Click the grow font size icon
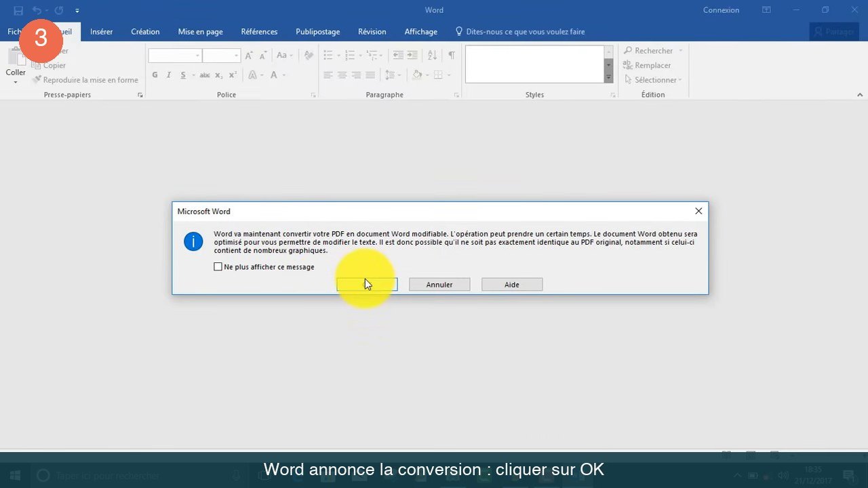Viewport: 868px width, 488px height. tap(249, 56)
